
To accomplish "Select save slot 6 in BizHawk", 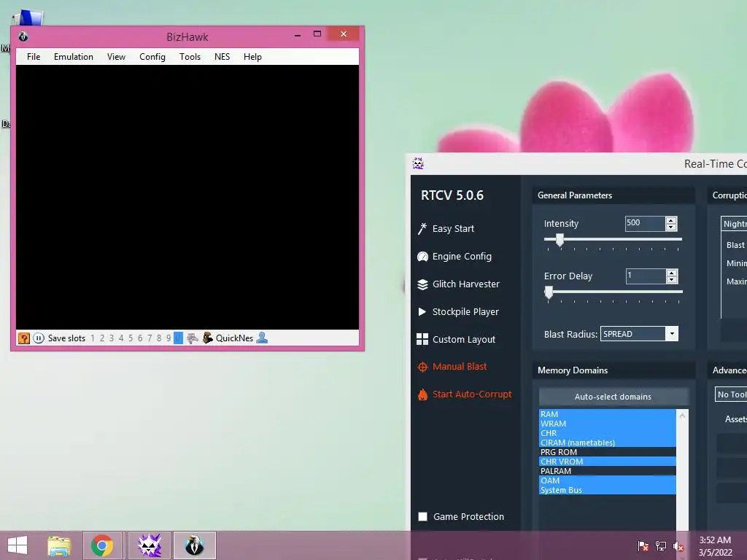I will (x=140, y=338).
